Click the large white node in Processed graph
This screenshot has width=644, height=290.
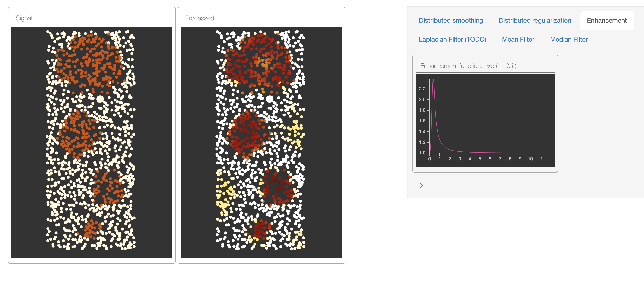pyautogui.click(x=270, y=99)
